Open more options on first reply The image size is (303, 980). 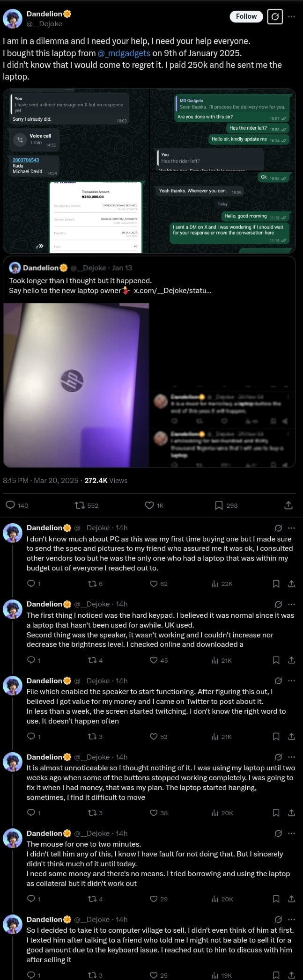tap(292, 528)
